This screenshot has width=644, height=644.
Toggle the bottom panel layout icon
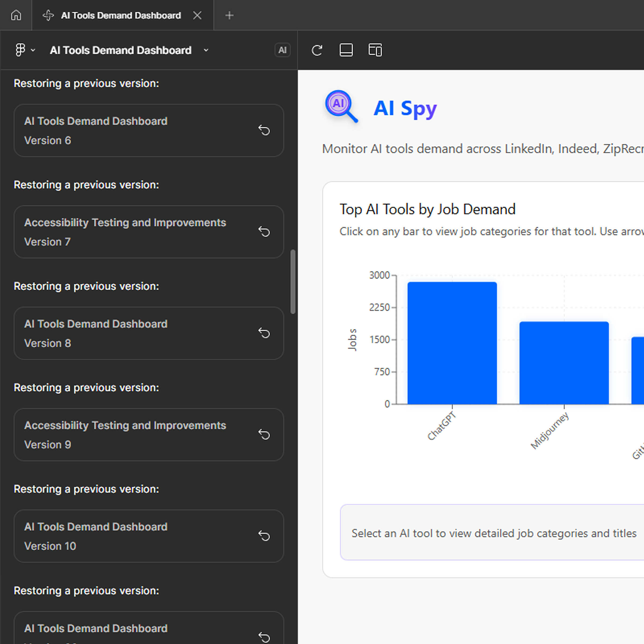(346, 50)
